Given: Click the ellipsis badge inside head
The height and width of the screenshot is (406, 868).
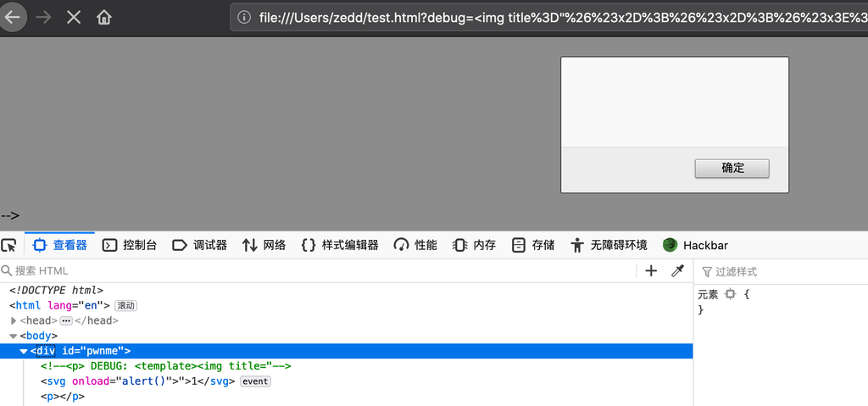Looking at the screenshot, I should pyautogui.click(x=66, y=320).
